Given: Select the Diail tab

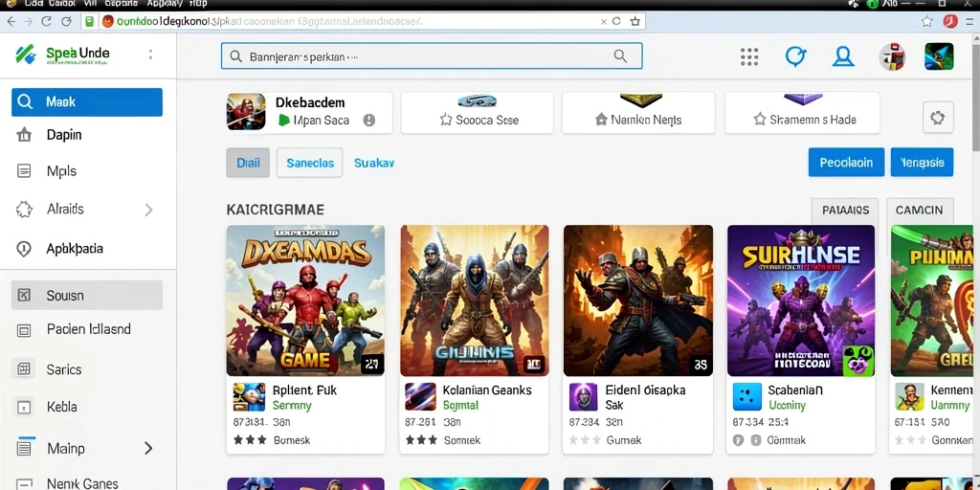Looking at the screenshot, I should point(248,163).
